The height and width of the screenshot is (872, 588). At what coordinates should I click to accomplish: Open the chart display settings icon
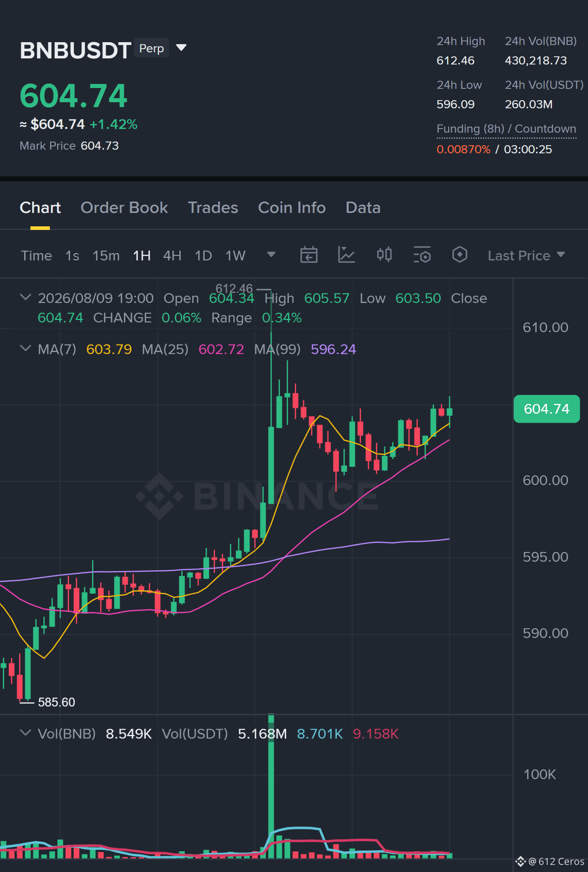pos(422,255)
